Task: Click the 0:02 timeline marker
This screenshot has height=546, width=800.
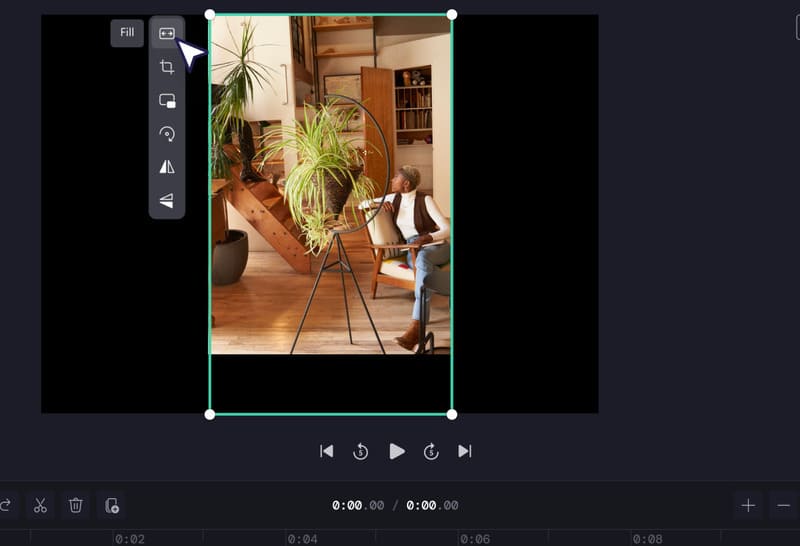Action: 130,539
